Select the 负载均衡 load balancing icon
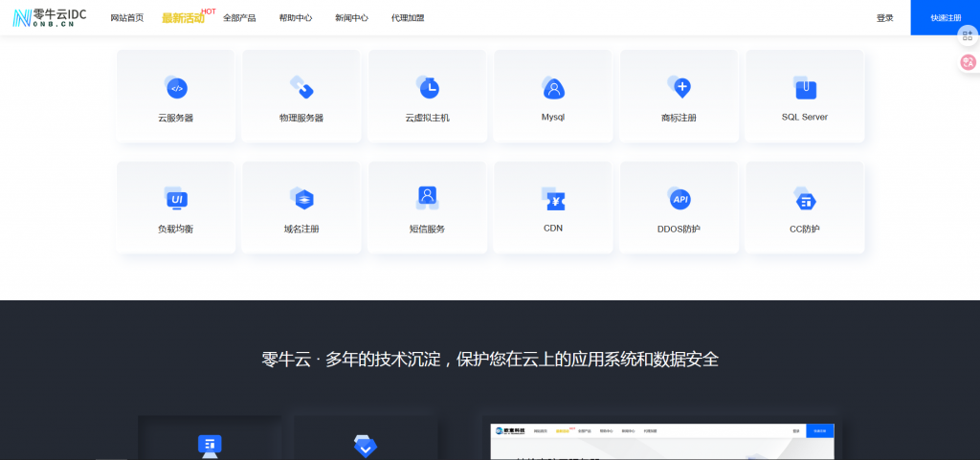 tap(176, 199)
